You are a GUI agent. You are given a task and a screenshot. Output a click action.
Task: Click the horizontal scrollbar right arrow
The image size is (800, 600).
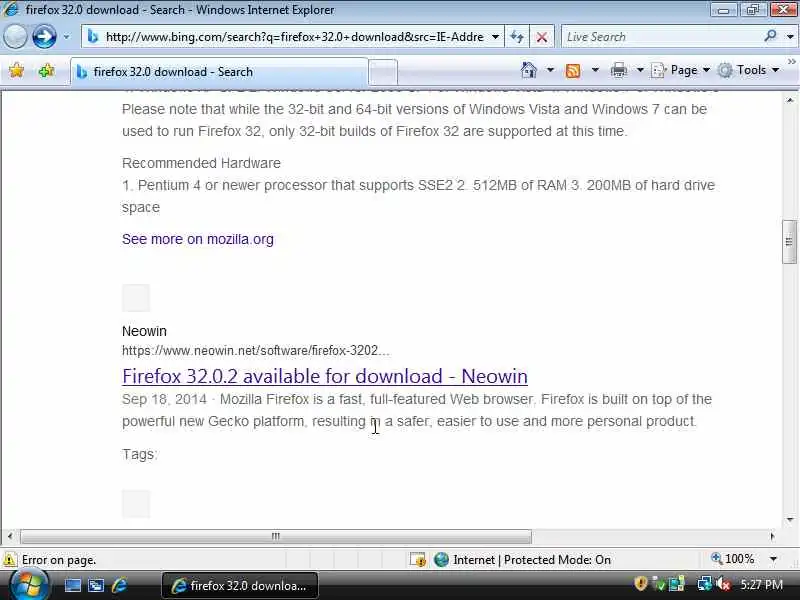772,536
